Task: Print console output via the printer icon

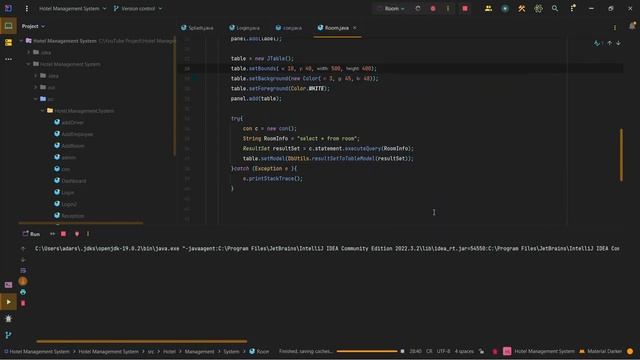Action: 23,292
